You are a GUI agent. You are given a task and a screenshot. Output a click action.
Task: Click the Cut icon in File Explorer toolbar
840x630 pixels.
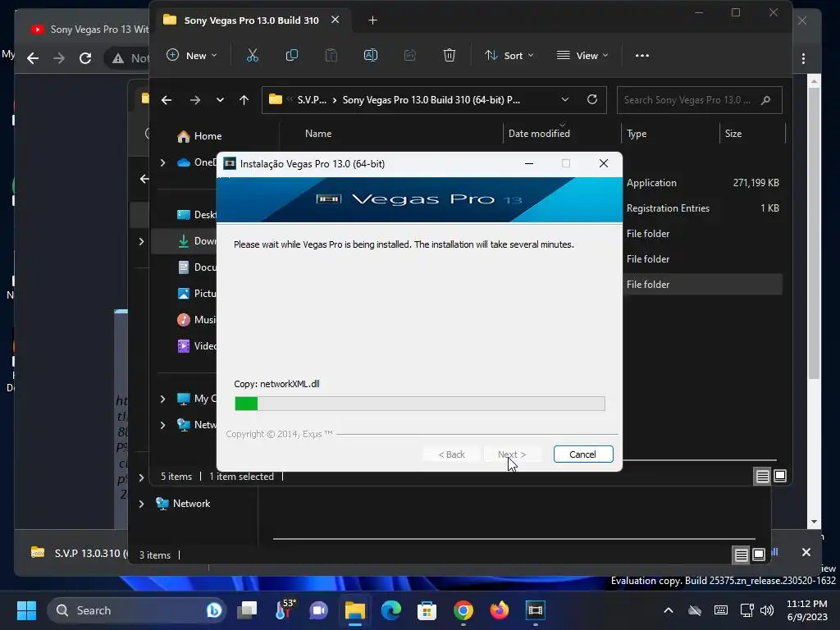coord(253,55)
